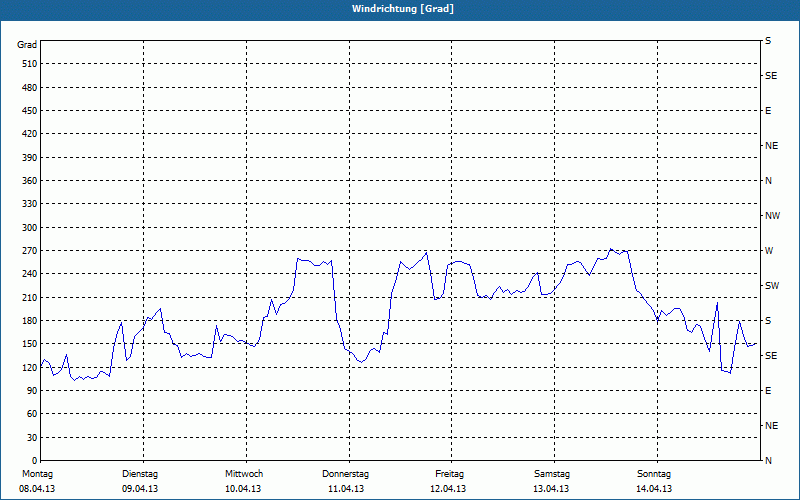Select the 'Grad' y-axis unit label

27,45
